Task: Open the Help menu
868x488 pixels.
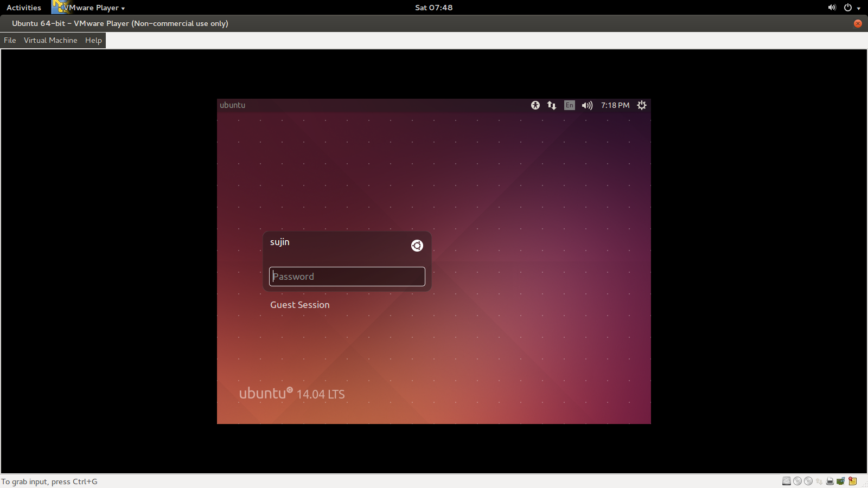Action: tap(93, 40)
